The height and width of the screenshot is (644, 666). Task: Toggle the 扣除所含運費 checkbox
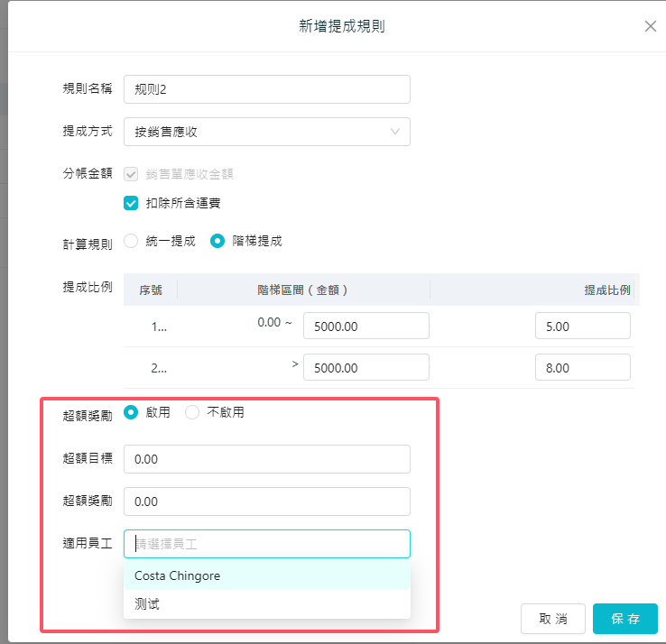click(x=131, y=203)
